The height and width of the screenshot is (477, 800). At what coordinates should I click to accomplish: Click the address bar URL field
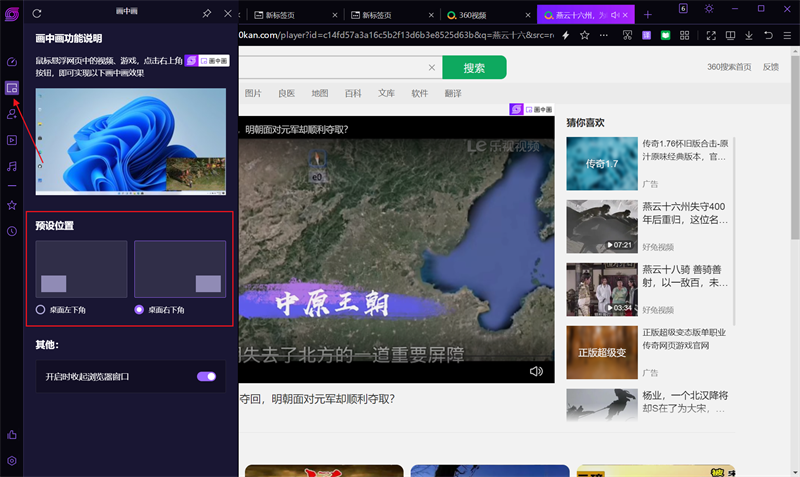point(396,35)
